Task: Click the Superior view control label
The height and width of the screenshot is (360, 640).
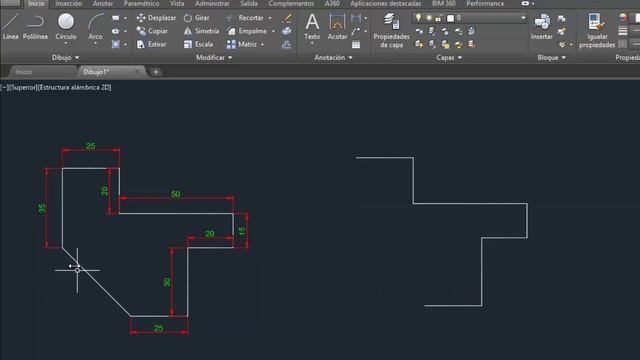Action: coord(23,87)
